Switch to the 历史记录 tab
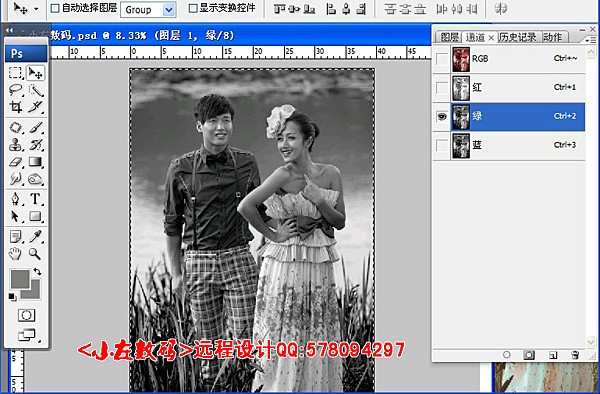Screen dimensions: 600x394 click(x=518, y=37)
